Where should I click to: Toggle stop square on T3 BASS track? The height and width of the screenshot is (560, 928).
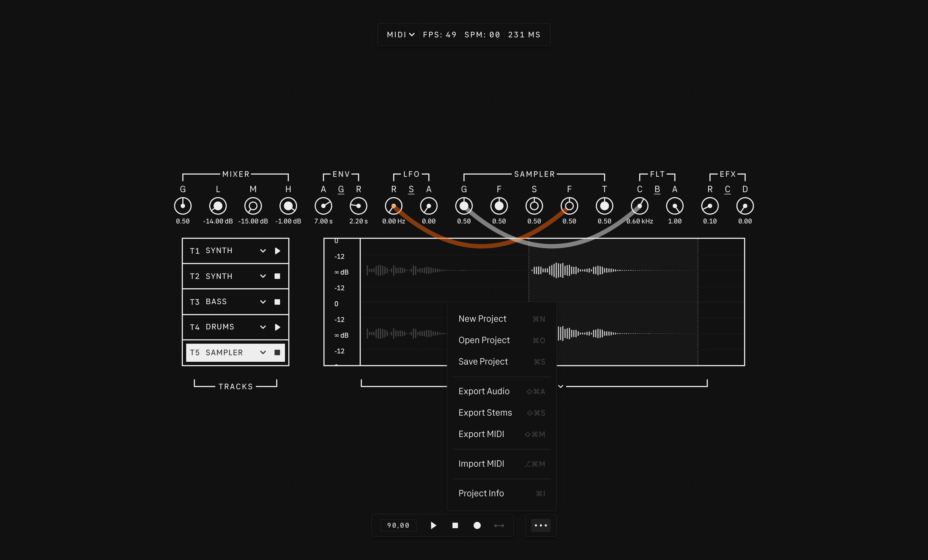click(x=277, y=302)
